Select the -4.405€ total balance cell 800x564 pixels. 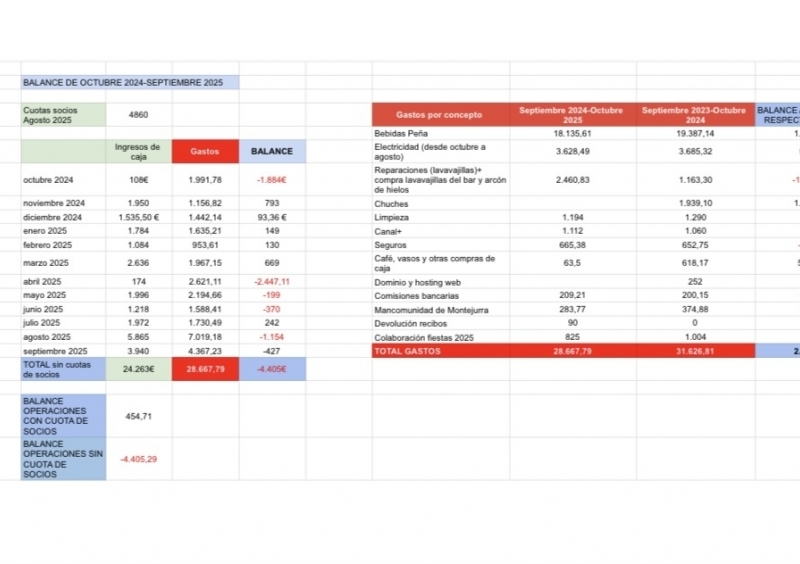(x=272, y=369)
